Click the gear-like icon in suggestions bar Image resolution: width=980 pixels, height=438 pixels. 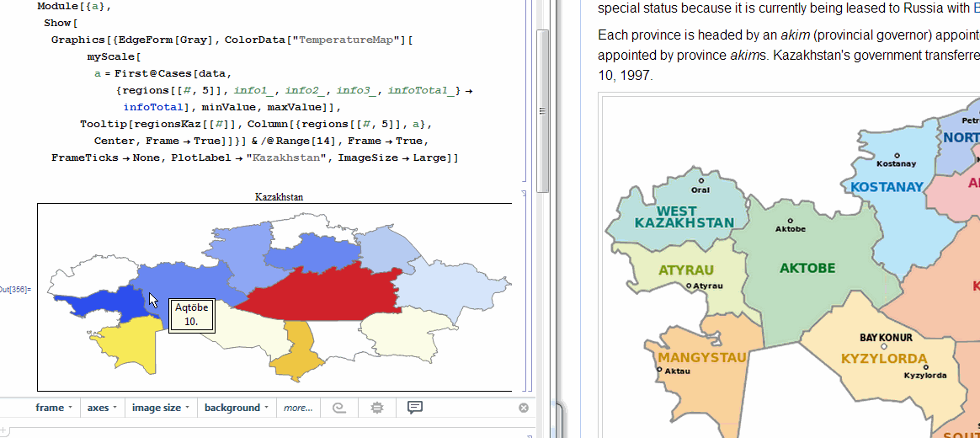tap(377, 408)
